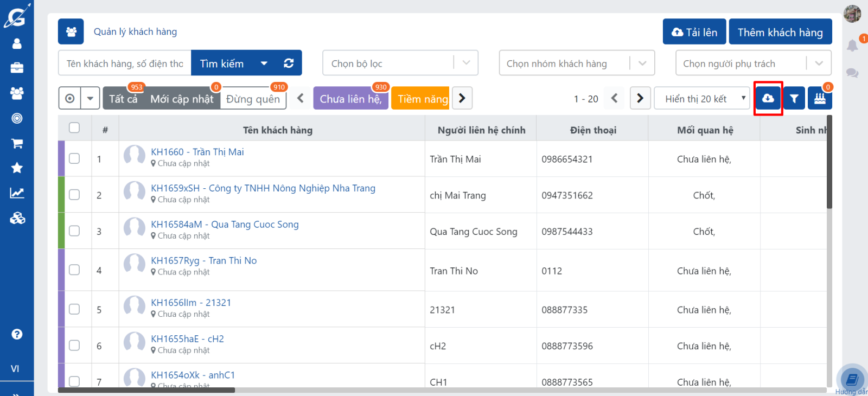The height and width of the screenshot is (396, 868).
Task: Switch to the Đừng quên tab
Action: point(253,99)
